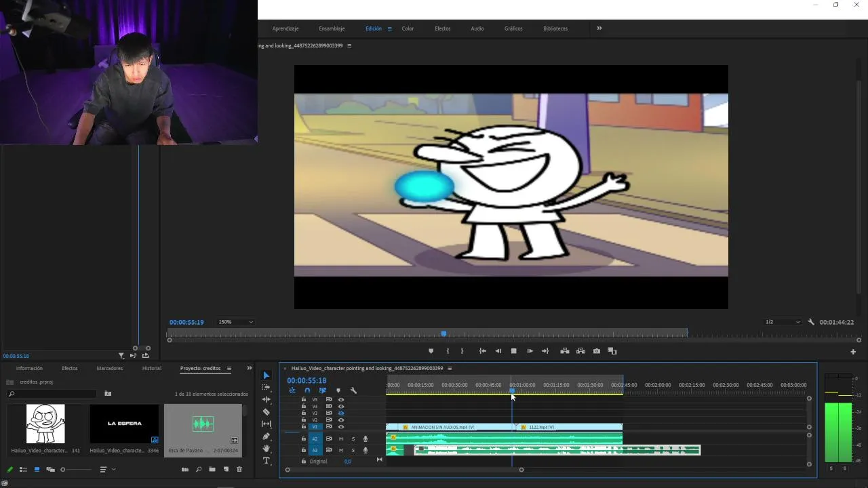
Task: Toggle V5 track output eye
Action: (x=341, y=399)
